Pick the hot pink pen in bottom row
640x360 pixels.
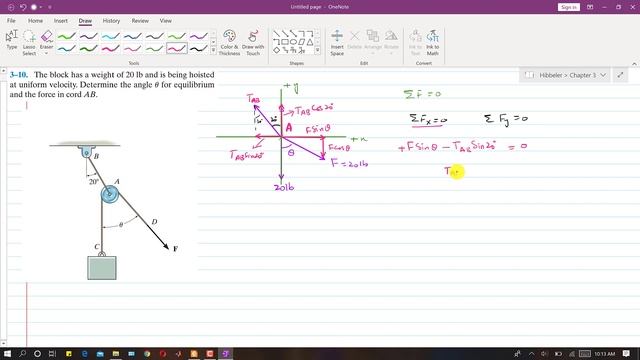[x=111, y=49]
